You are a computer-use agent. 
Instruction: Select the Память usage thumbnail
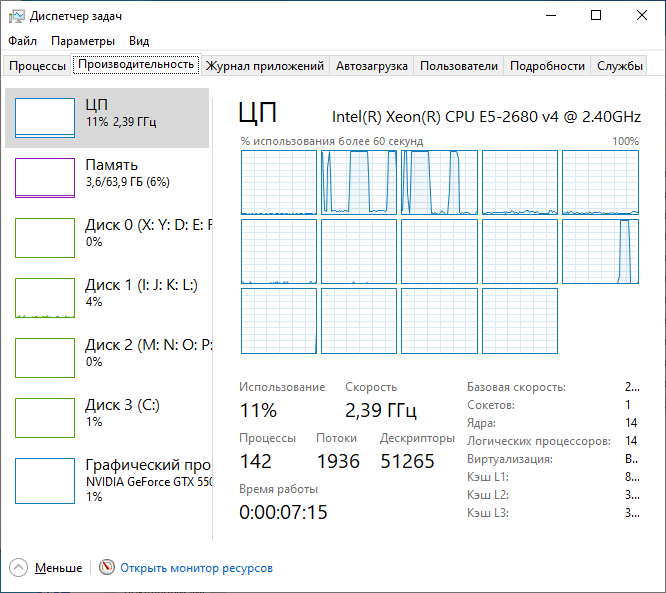click(x=44, y=178)
